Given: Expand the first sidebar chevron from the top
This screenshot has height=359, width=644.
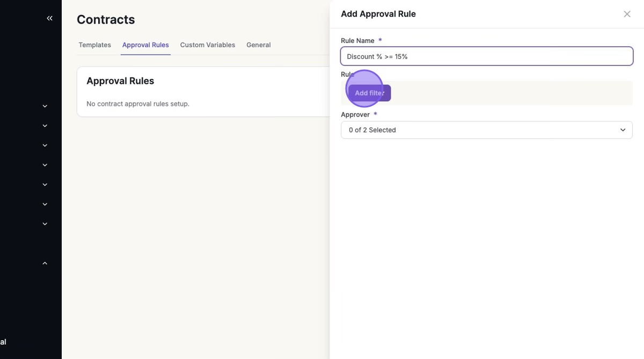Looking at the screenshot, I should click(x=45, y=106).
